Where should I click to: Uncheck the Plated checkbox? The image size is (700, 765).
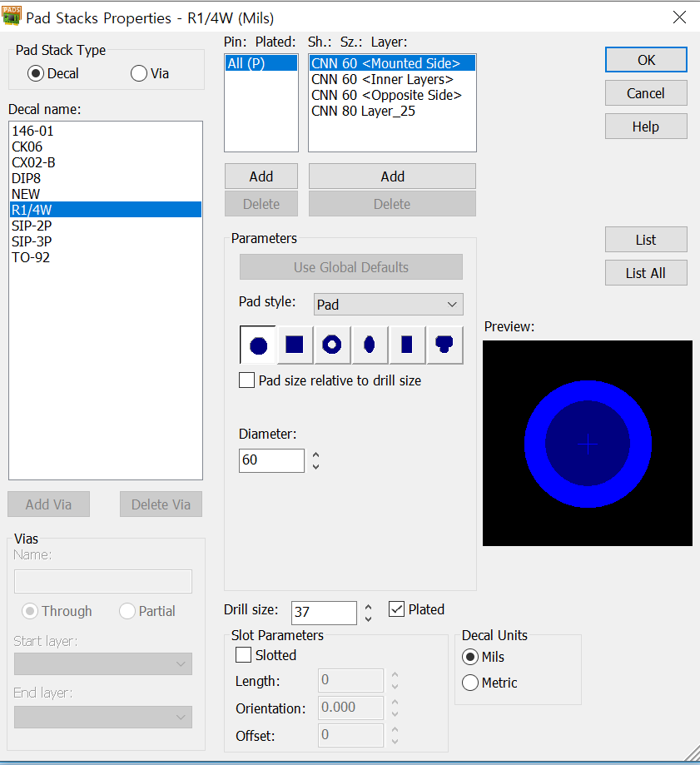coord(397,609)
